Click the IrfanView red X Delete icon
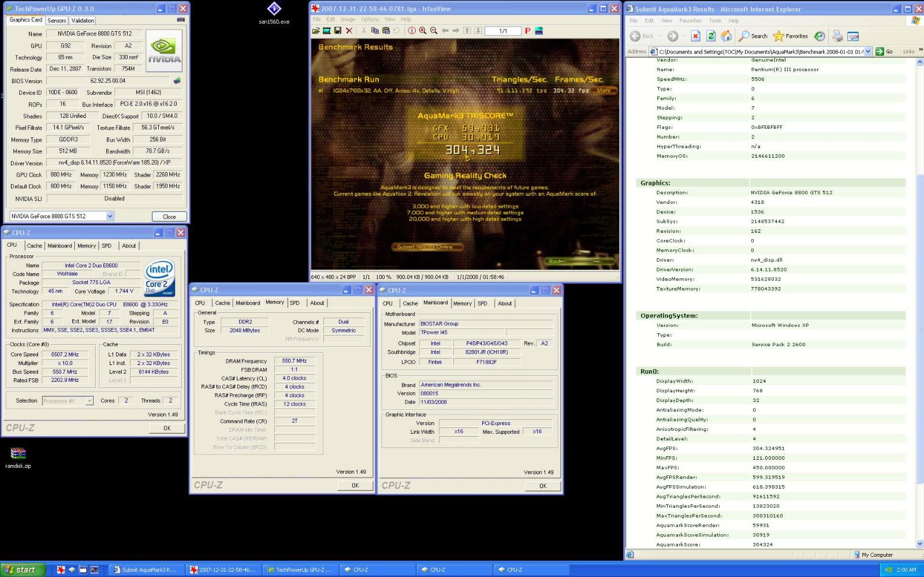The image size is (924, 577). (x=349, y=31)
